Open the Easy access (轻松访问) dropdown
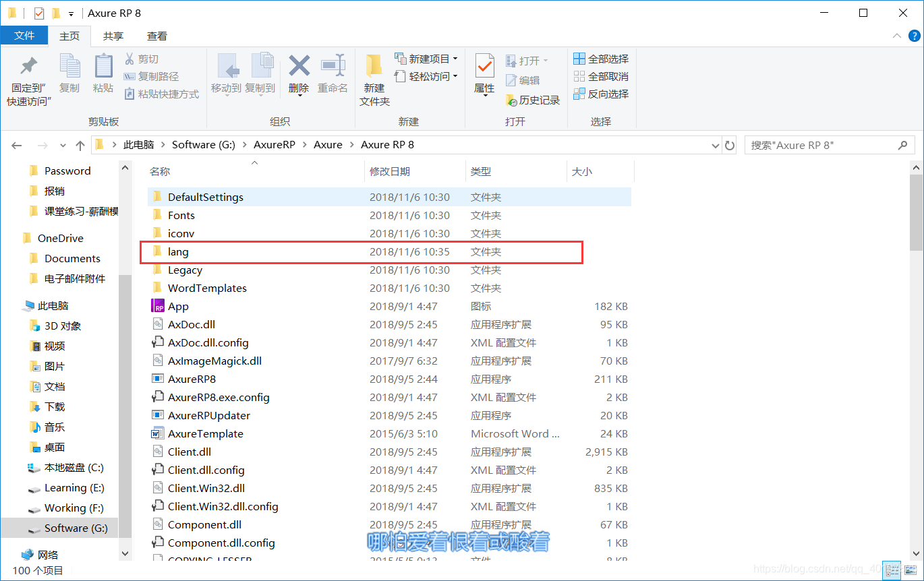 click(x=426, y=77)
